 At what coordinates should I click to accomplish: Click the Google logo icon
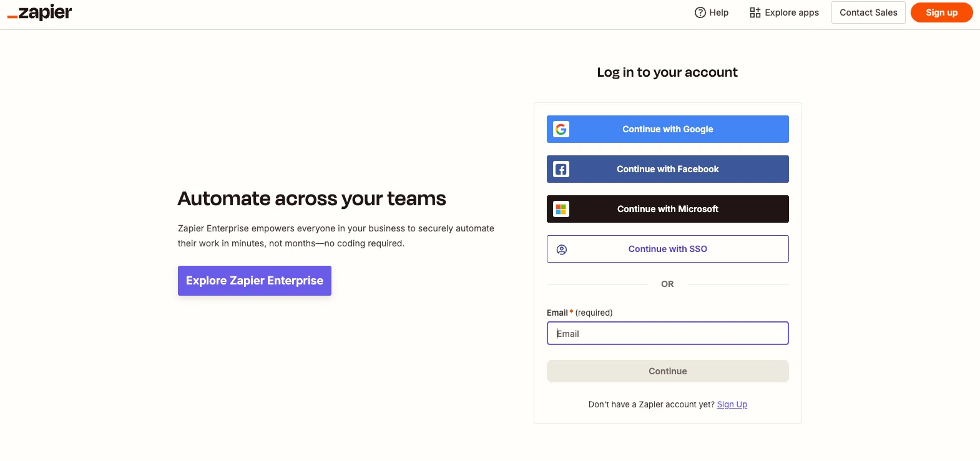tap(561, 129)
